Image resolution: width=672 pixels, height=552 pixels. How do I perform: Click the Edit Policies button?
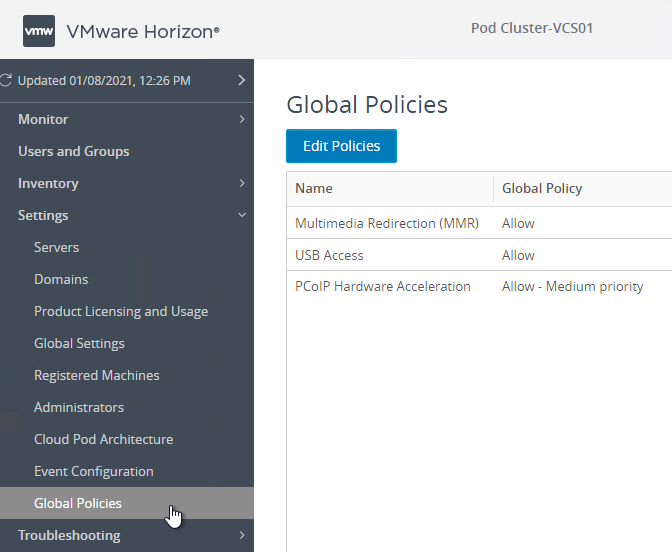point(342,146)
